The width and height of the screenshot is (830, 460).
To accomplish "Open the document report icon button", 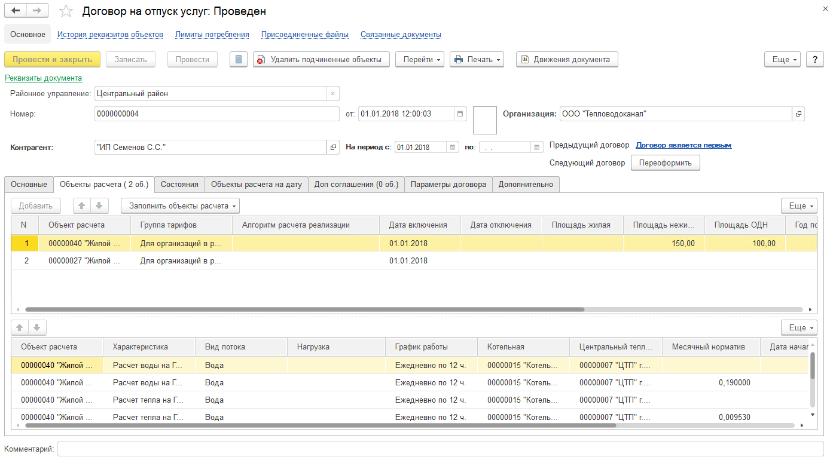I will (x=237, y=59).
